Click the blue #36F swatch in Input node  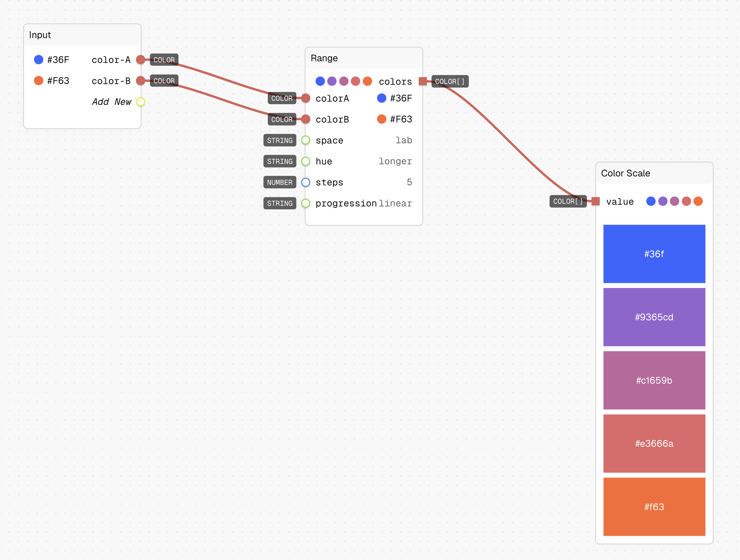pos(38,60)
